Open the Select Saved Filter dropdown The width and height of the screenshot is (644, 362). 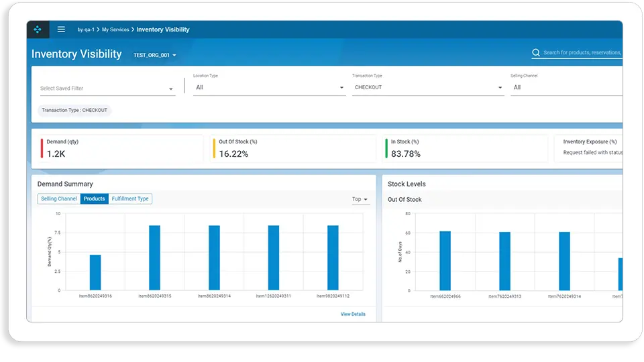pyautogui.click(x=107, y=88)
